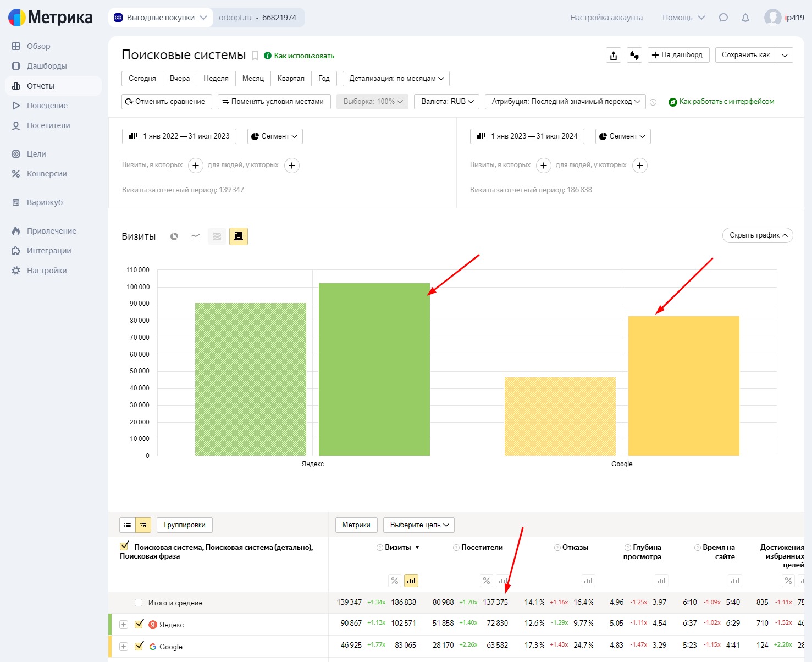Toggle chart display for Визиты column
The image size is (812, 662).
click(x=411, y=581)
